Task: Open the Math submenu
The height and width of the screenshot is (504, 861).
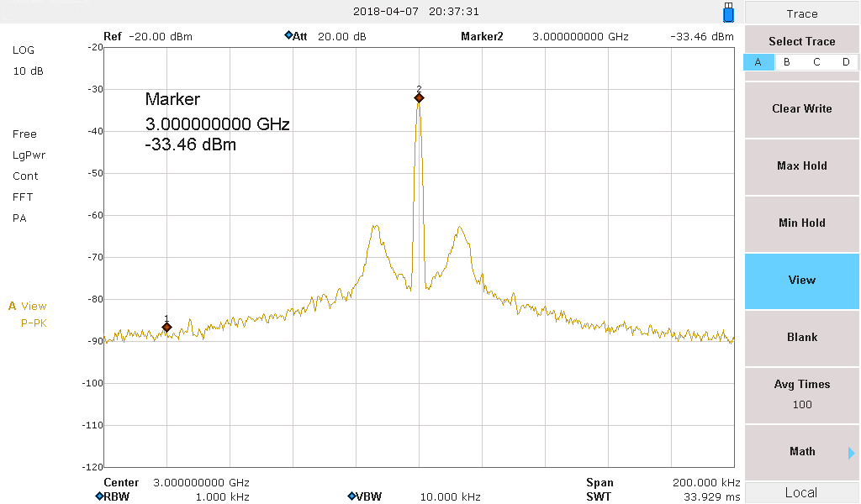Action: [x=801, y=452]
